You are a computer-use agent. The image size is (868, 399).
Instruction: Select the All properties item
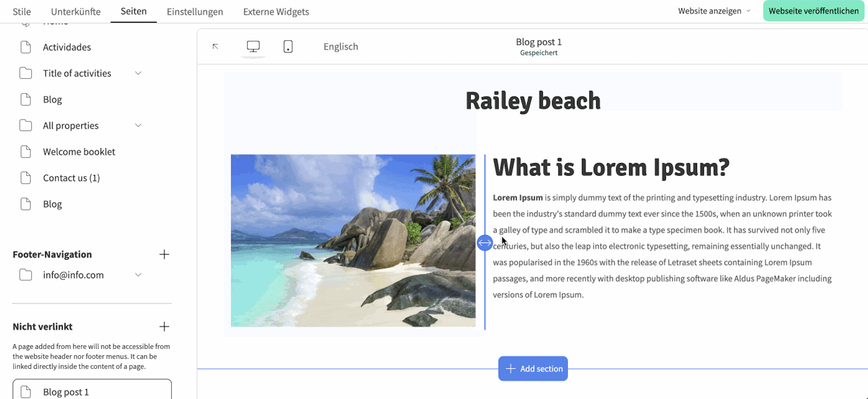(x=71, y=125)
